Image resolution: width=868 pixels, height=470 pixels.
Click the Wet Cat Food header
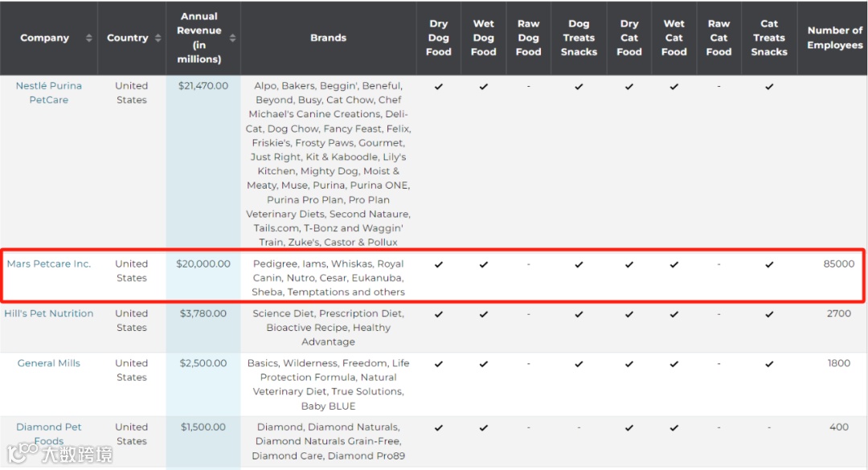[674, 38]
